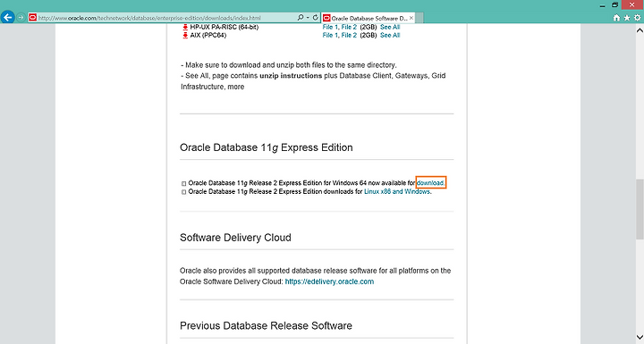Click the Oracle Database 11g Express Edition heading

tap(267, 147)
